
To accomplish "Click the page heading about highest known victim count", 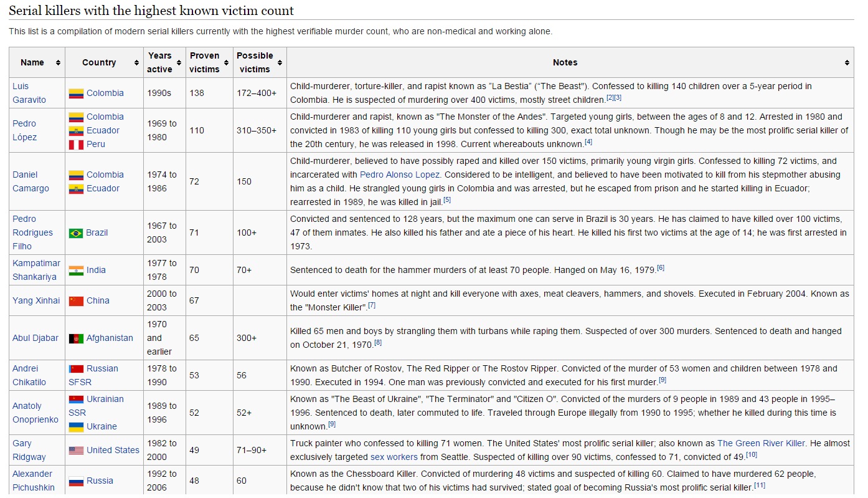I will [151, 11].
